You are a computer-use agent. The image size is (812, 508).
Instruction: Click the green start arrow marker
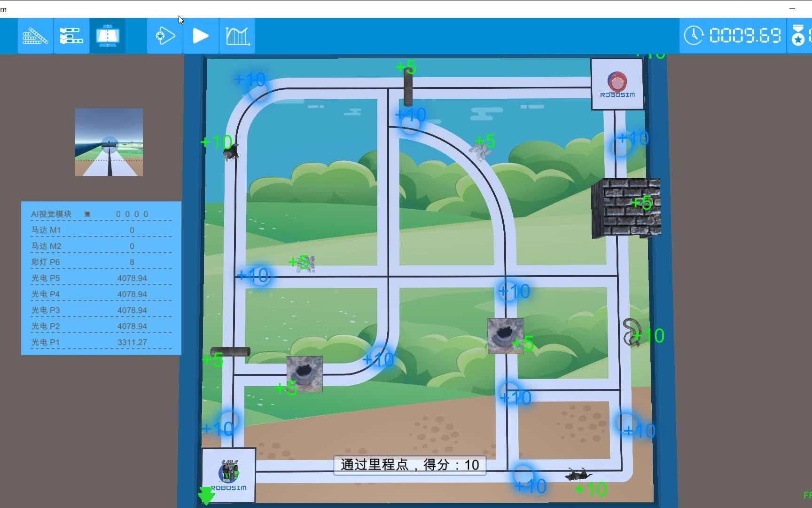(x=205, y=495)
